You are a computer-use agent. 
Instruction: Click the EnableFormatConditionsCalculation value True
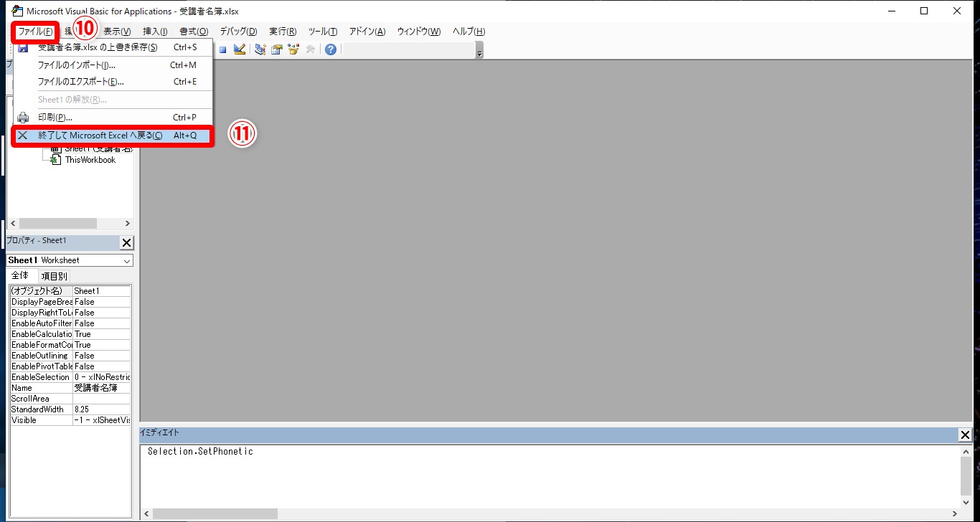click(102, 345)
